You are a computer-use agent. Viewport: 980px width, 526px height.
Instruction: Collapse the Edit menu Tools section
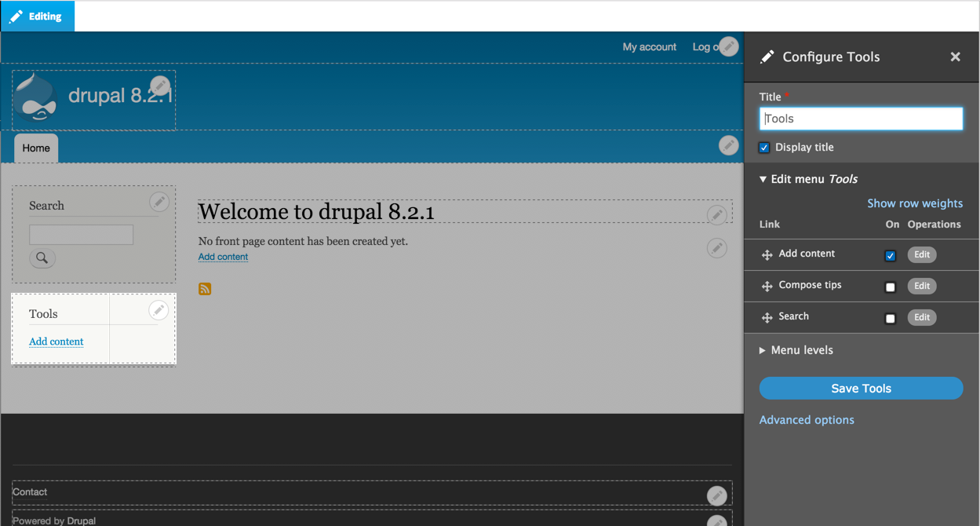tap(808, 179)
